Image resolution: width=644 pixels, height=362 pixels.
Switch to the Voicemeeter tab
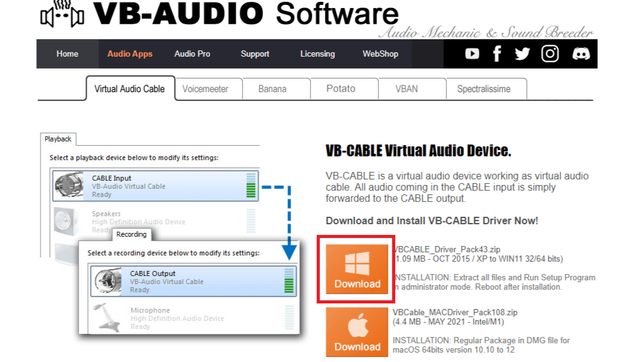[205, 89]
